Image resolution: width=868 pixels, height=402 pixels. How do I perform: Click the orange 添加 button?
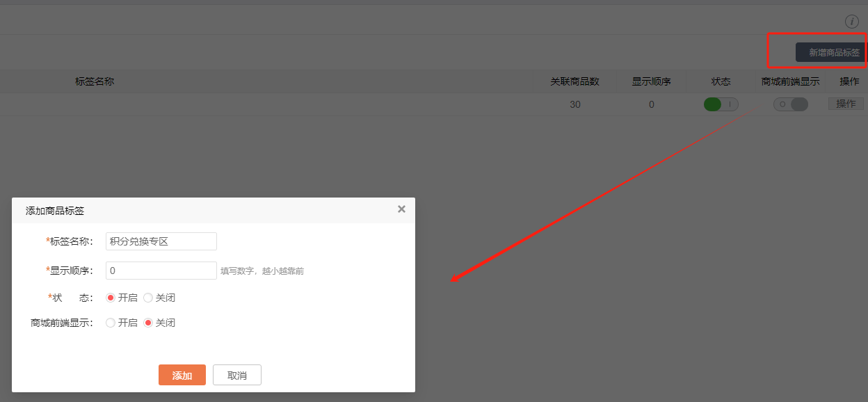coord(182,375)
